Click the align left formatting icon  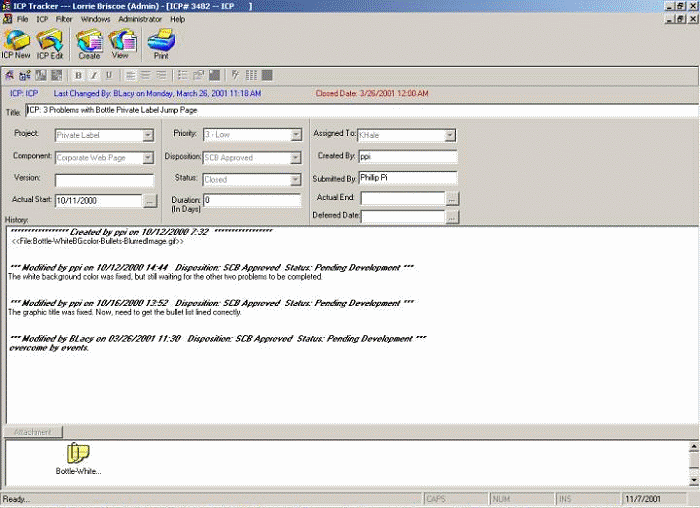(129, 75)
